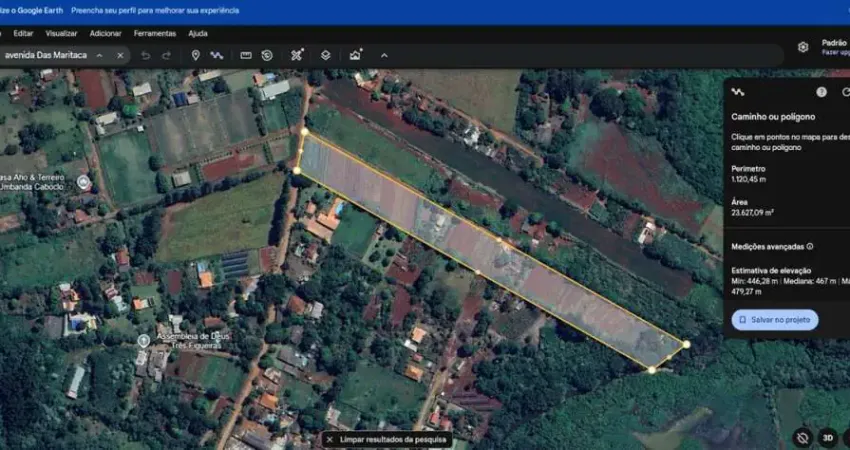The image size is (850, 450).
Task: Click the path icon in the panel header
Action: [x=738, y=92]
